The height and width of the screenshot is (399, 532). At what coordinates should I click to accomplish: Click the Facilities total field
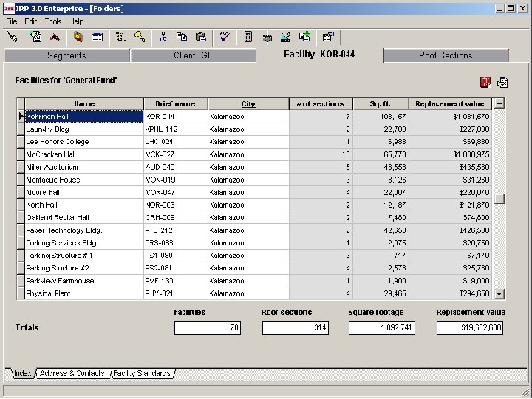(x=208, y=328)
